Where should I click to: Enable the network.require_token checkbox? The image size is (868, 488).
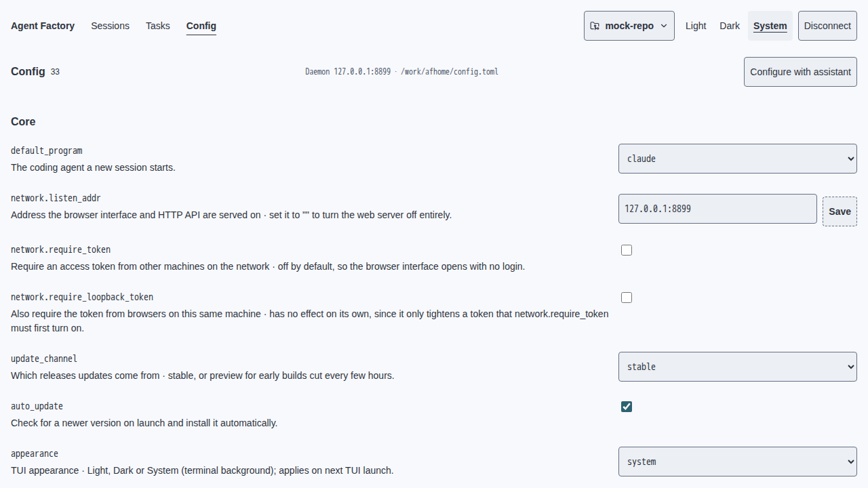[627, 250]
